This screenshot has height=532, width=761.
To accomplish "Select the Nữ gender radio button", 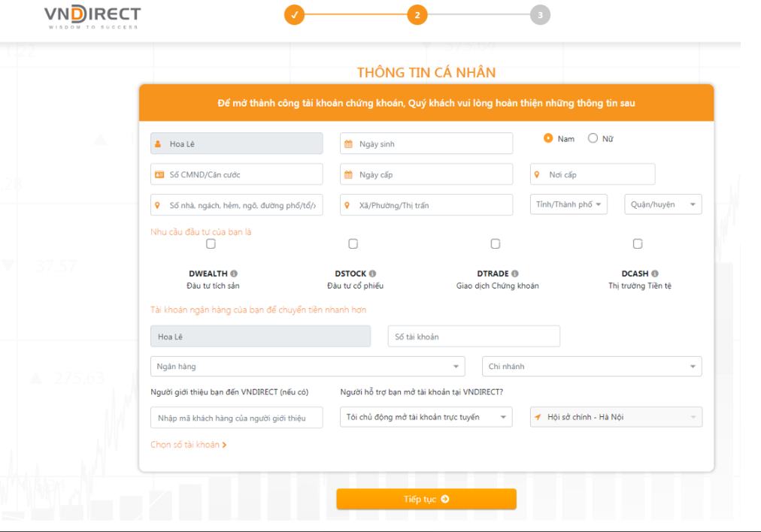I will click(x=593, y=138).
